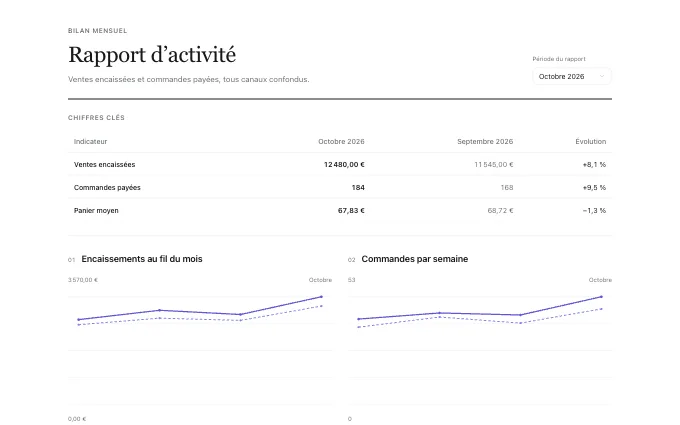Click the value 12 480,00 €
680x425 pixels.
344,164
